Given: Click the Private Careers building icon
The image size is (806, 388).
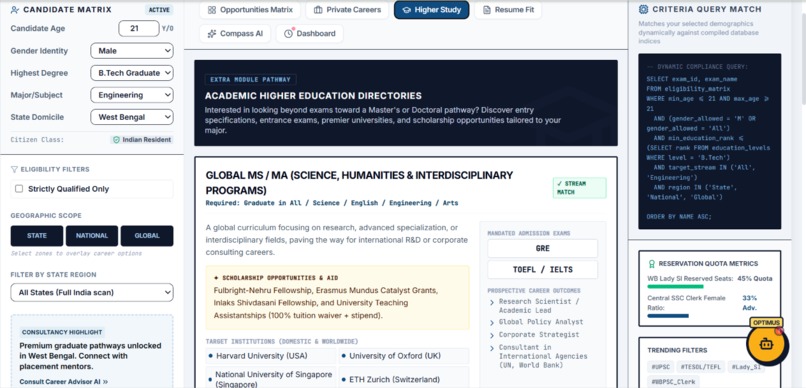Looking at the screenshot, I should 318,10.
